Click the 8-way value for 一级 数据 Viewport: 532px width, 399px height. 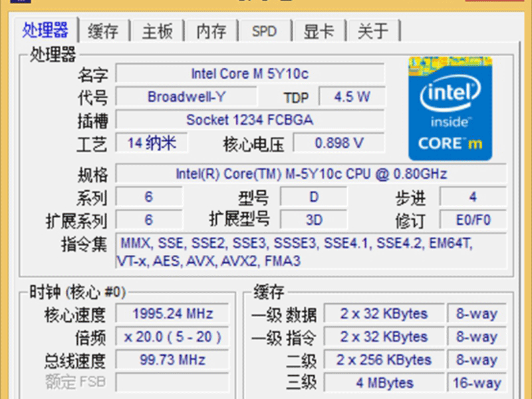click(x=477, y=313)
